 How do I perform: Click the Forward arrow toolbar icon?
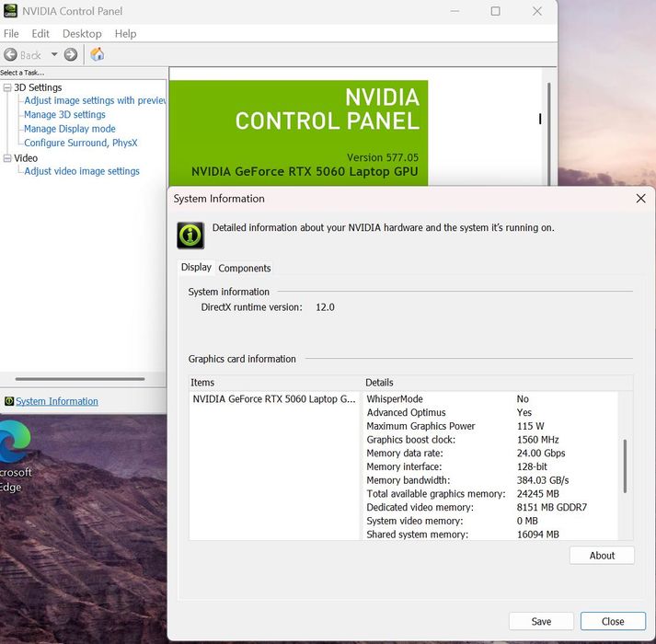click(x=71, y=54)
